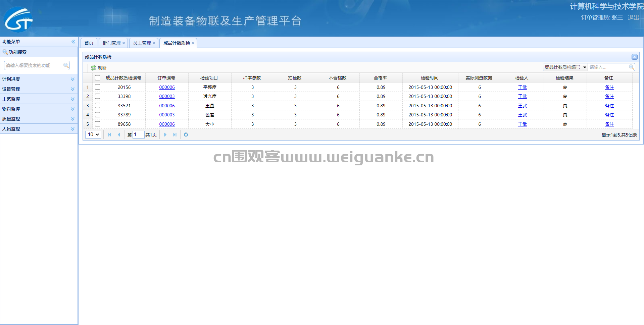
Task: Click the 检验结果 column header
Action: [564, 78]
